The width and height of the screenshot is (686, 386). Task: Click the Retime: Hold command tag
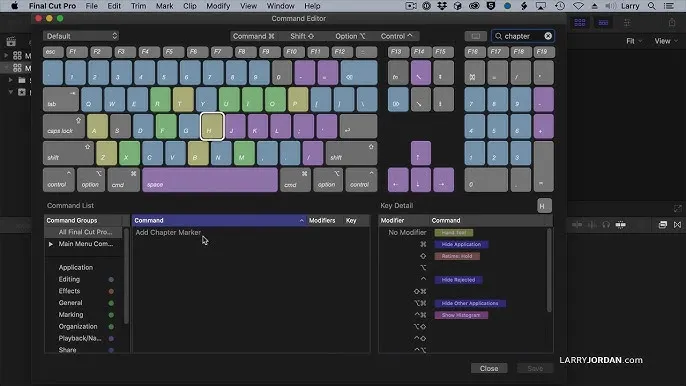(457, 256)
